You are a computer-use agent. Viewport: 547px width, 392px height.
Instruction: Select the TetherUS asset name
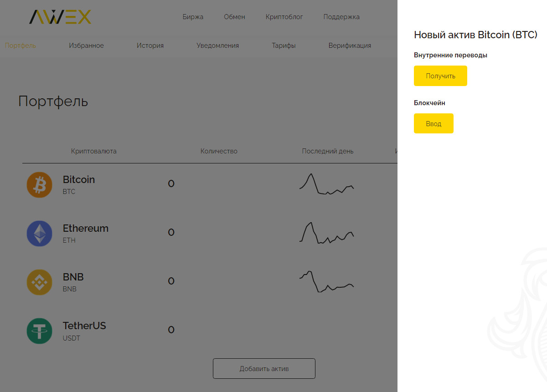click(x=84, y=326)
